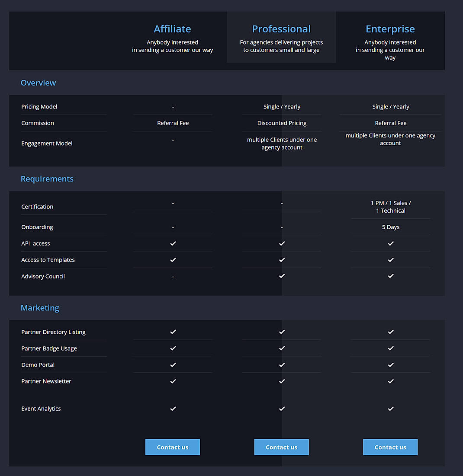Click Referral Fee in Affiliate column
Viewport: 463px width, 476px height.
(173, 123)
